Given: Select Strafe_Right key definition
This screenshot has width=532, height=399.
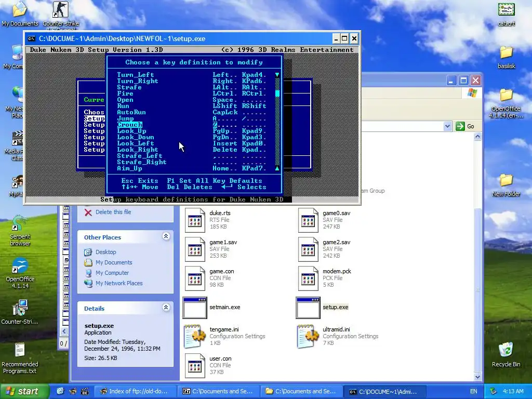Looking at the screenshot, I should 142,162.
